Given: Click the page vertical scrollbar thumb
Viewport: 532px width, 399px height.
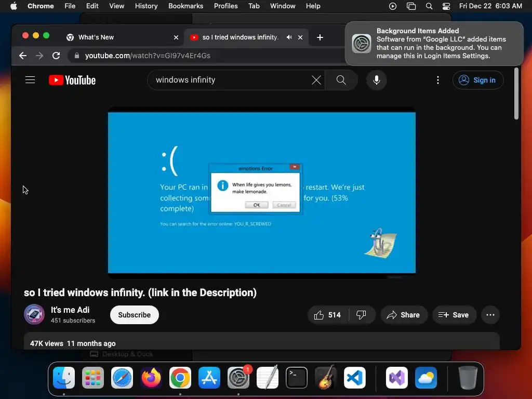Looking at the screenshot, I should coord(516,94).
